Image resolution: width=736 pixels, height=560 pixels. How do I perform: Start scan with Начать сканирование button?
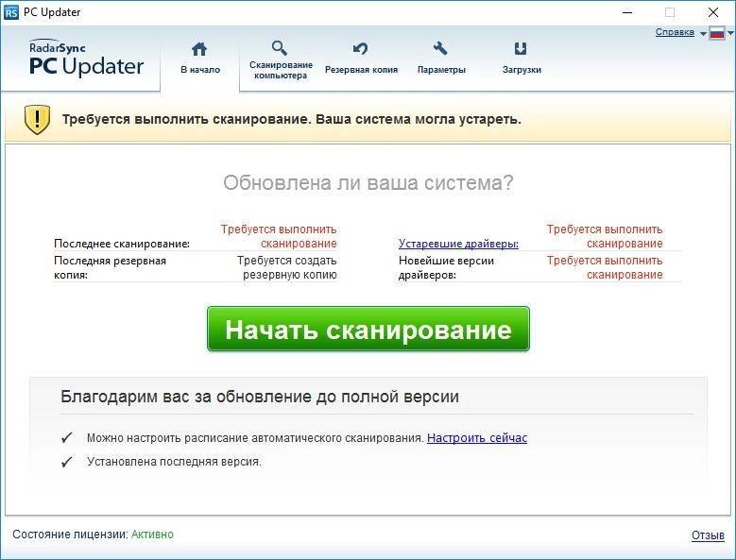point(368,329)
